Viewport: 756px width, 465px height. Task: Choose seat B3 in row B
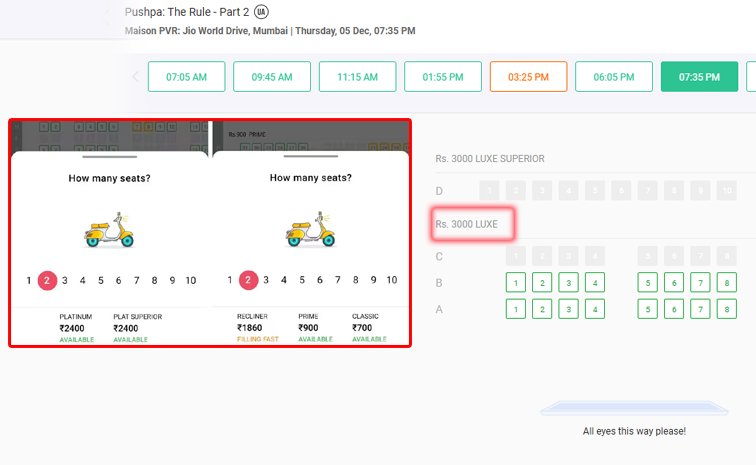(568, 283)
